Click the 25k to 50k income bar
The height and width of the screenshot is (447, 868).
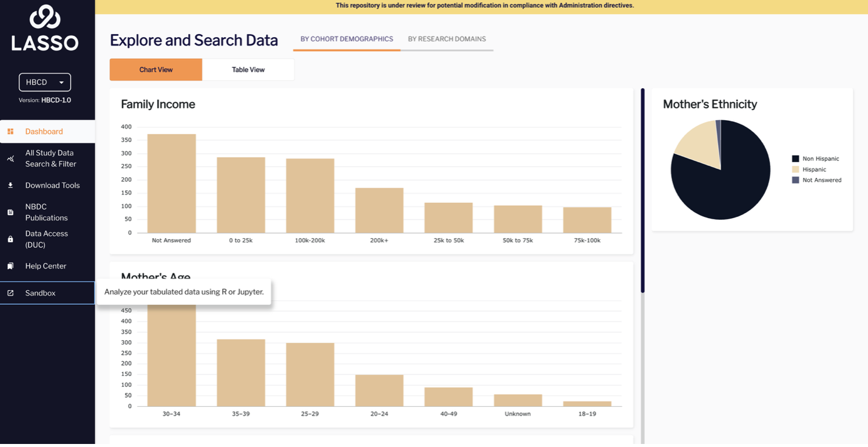[x=449, y=217]
